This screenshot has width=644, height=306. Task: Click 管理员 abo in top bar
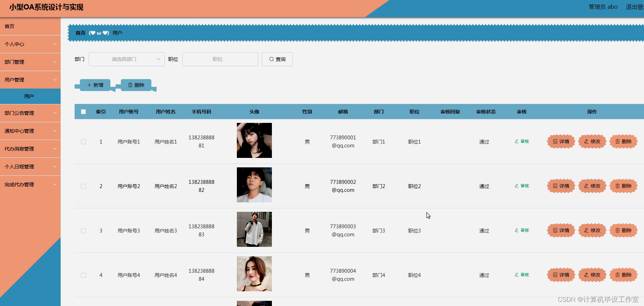(603, 7)
